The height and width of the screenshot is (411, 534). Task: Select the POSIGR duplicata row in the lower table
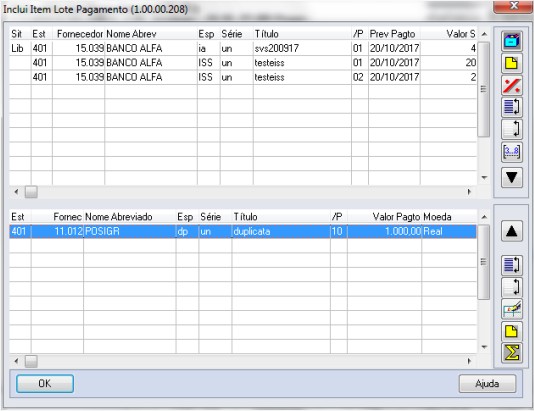pos(243,232)
